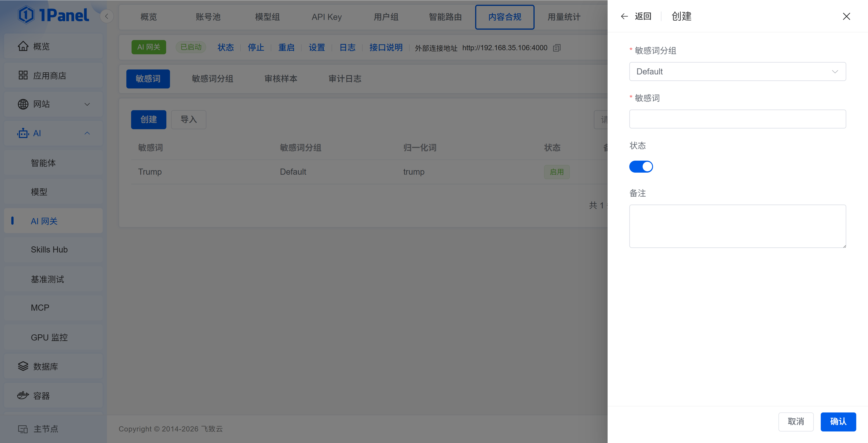Collapse the sidebar with the arrow button
Viewport: 868px width, 443px height.
(106, 16)
